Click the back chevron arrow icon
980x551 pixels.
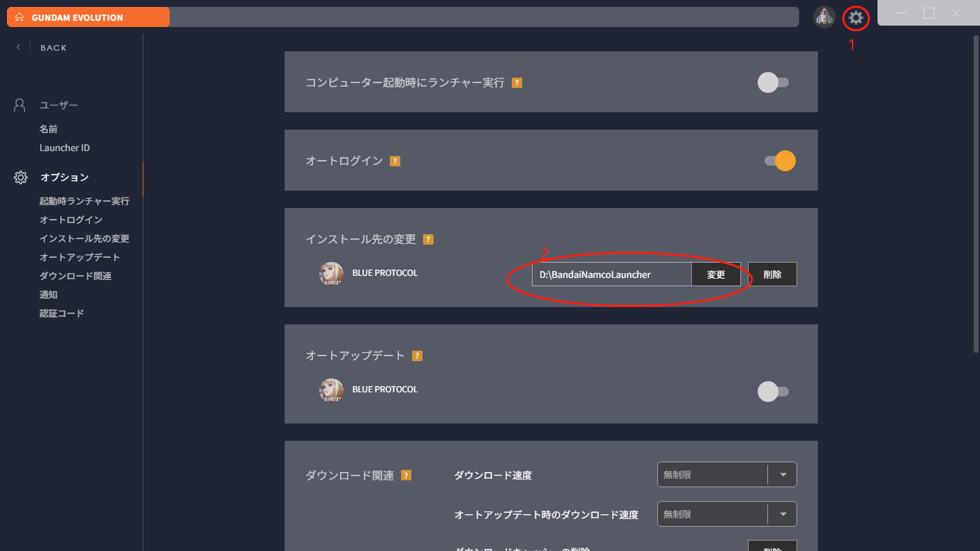(18, 48)
